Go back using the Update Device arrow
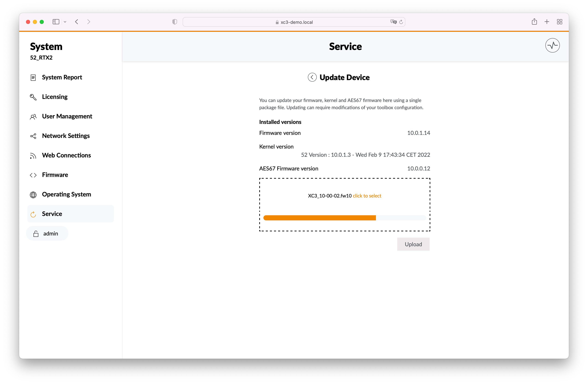Screen dimensions: 588x384 coord(312,77)
